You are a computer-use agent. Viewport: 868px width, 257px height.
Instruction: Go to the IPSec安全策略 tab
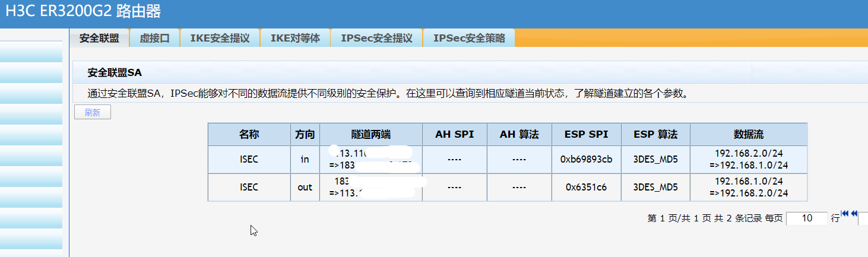click(x=469, y=39)
